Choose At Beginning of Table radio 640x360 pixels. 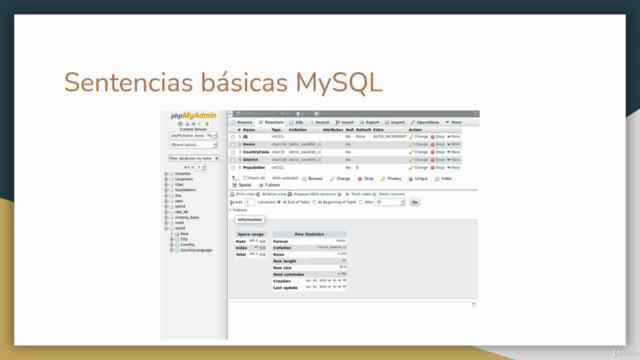click(314, 202)
